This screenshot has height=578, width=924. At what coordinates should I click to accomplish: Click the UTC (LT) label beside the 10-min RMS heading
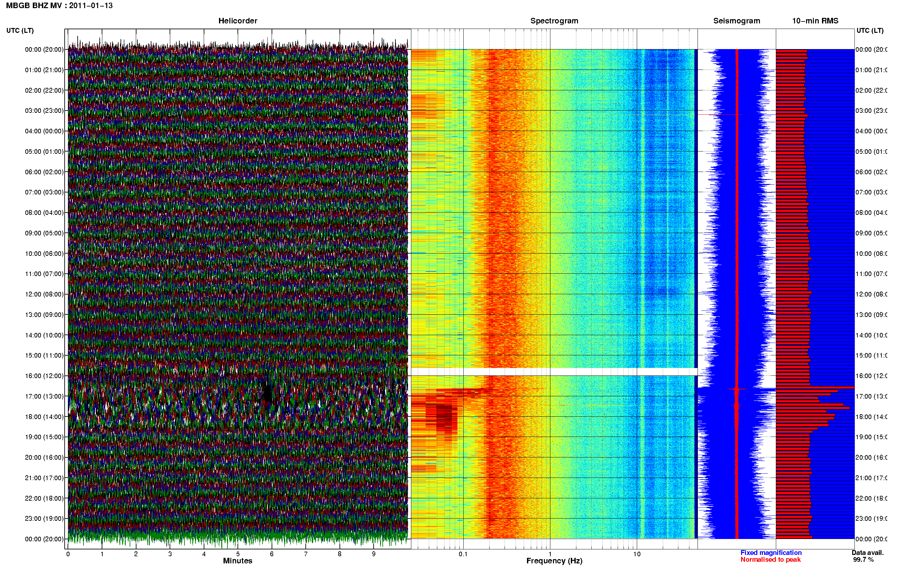[x=870, y=31]
